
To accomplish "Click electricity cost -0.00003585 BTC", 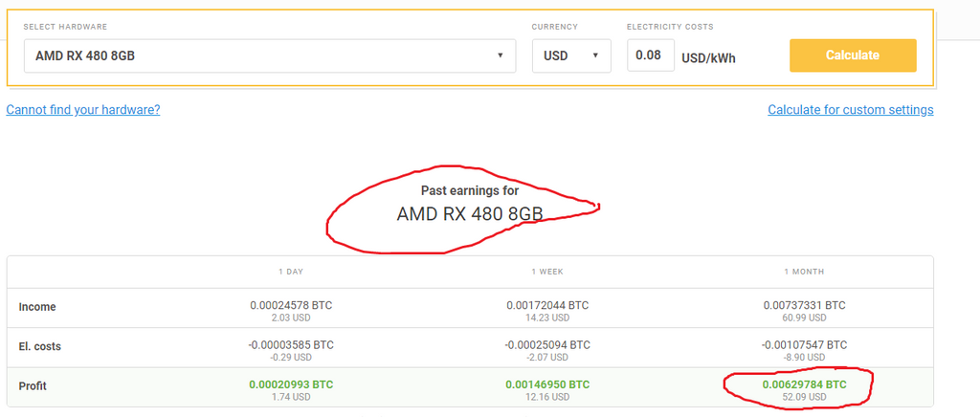I will point(291,345).
